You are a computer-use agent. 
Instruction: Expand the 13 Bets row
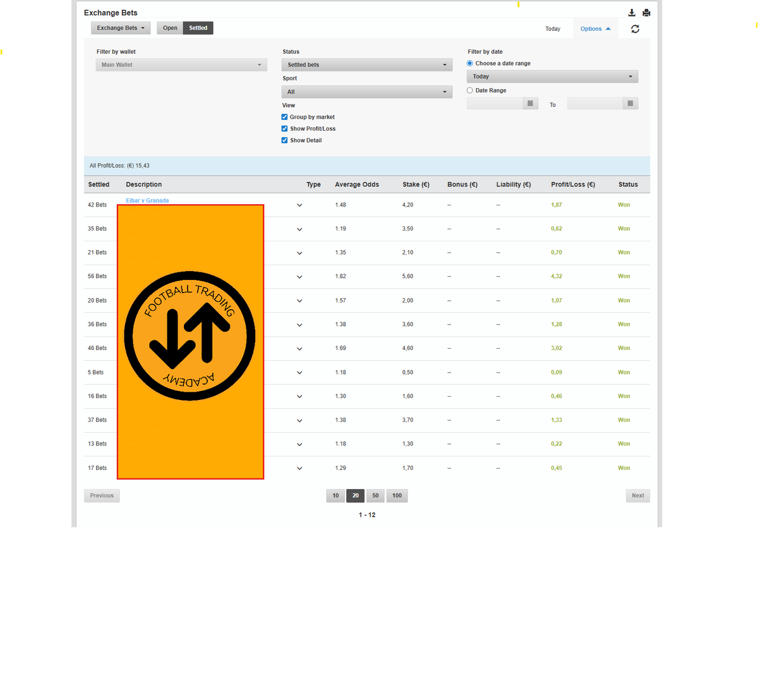299,445
